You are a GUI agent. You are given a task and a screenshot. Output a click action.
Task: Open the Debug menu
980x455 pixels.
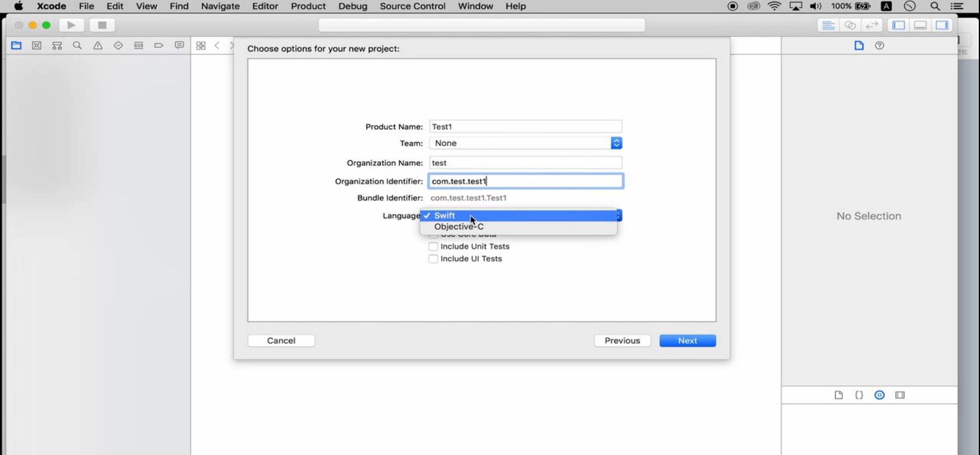click(x=353, y=6)
